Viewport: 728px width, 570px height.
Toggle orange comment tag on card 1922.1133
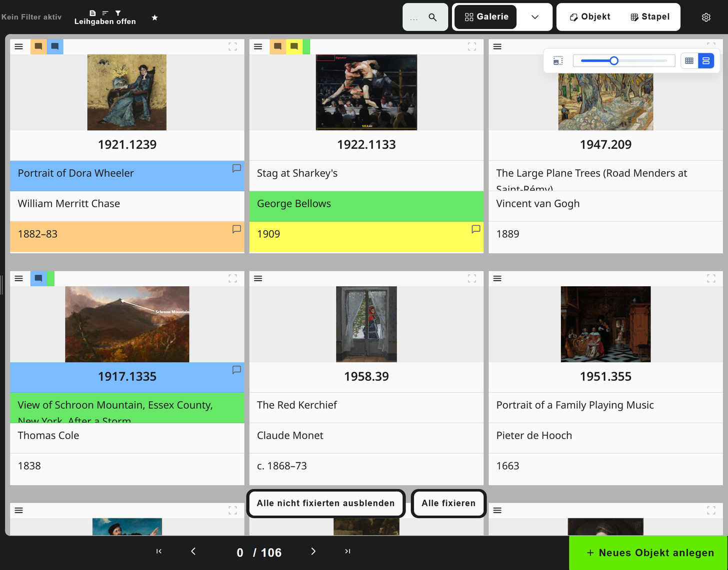pos(277,47)
